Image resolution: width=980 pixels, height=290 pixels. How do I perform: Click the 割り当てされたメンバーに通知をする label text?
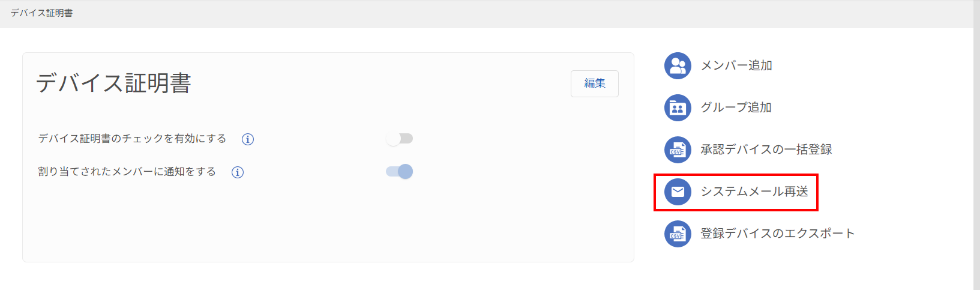(127, 172)
